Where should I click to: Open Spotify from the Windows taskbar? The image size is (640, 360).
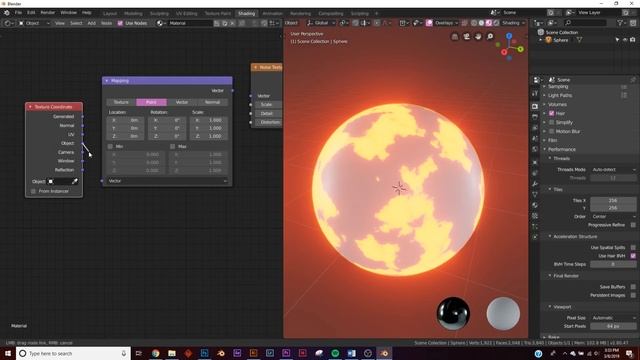point(335,353)
